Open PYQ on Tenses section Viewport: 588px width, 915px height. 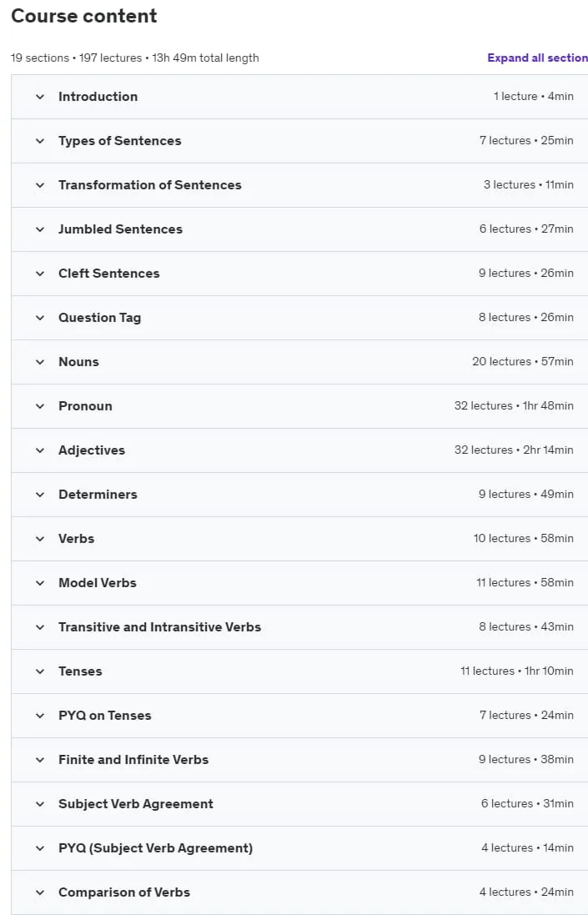coord(299,716)
